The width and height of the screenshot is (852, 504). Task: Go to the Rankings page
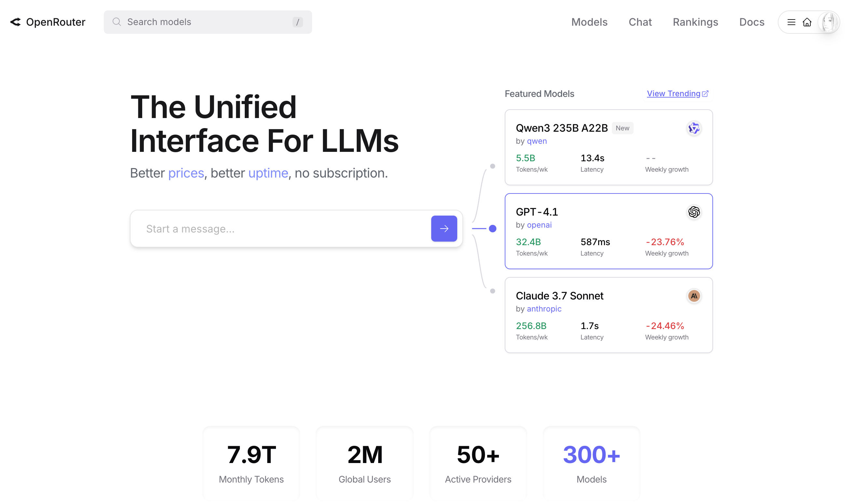coord(695,22)
